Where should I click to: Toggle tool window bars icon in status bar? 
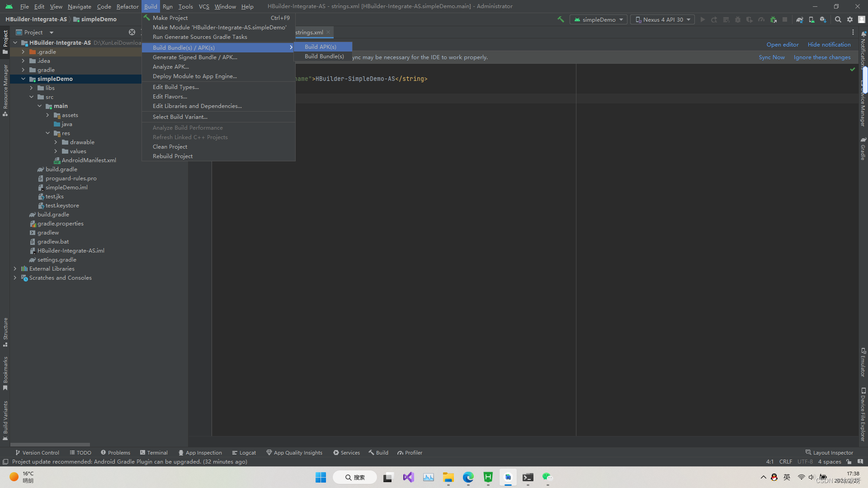point(5,462)
